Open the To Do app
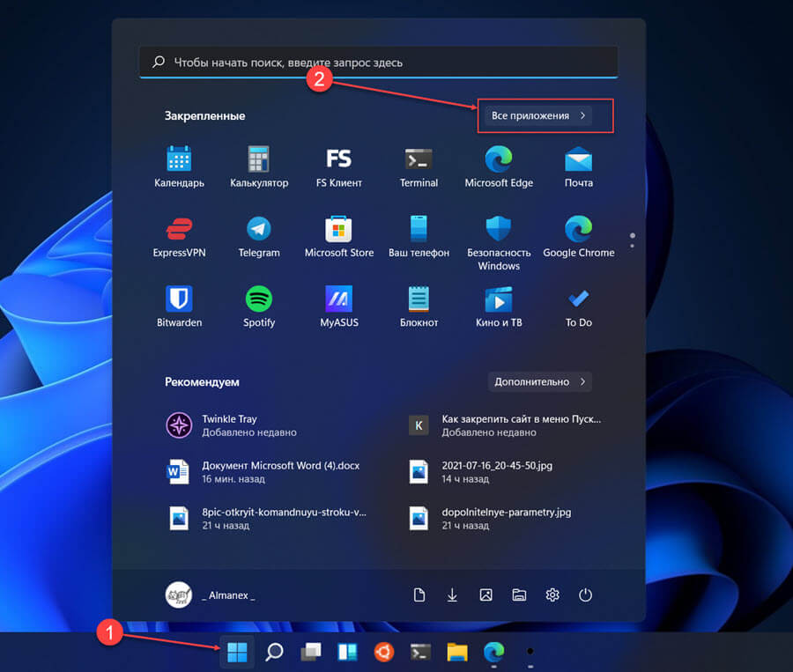This screenshot has width=793, height=672. click(579, 306)
